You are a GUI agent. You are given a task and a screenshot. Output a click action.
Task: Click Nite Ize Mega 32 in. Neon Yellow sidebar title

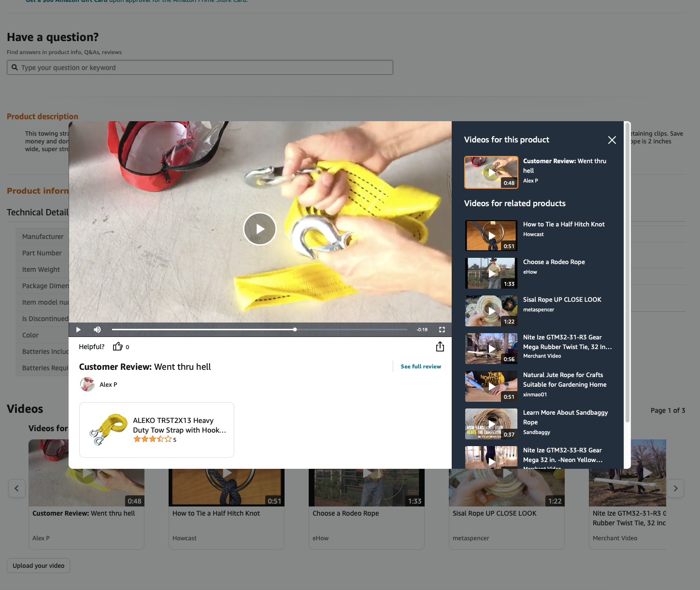[563, 455]
